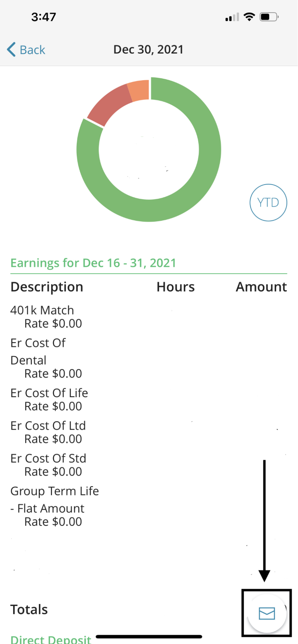Tap the Dec 30, 2021 title

pyautogui.click(x=149, y=50)
